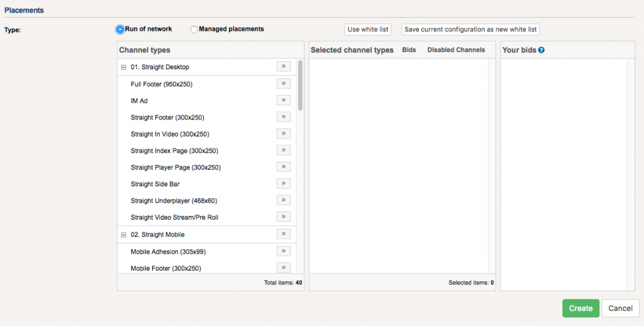Select the Run of network radio button
Image resolution: width=644 pixels, height=326 pixels.
tap(120, 30)
